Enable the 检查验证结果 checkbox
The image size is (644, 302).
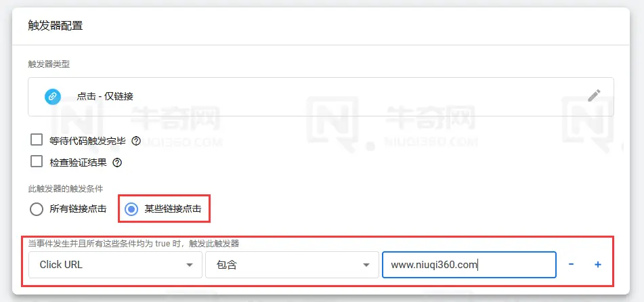coord(37,161)
